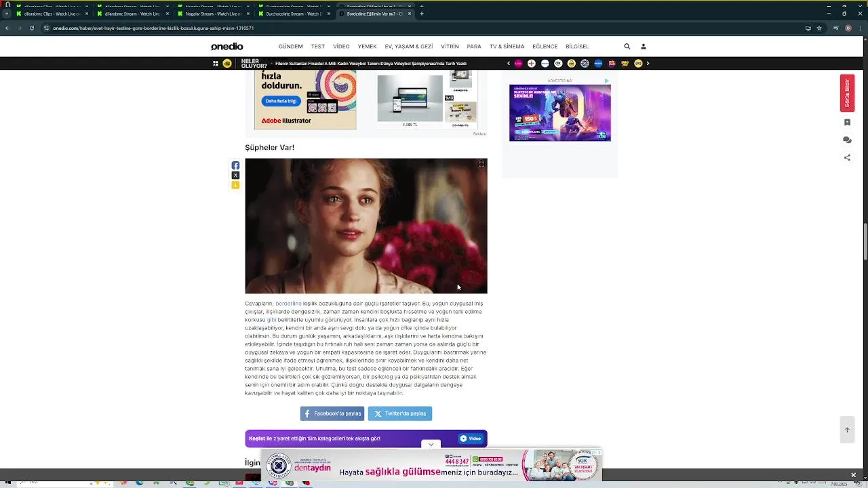
Task: Open the 'gibi' link in paragraph
Action: coord(271,320)
